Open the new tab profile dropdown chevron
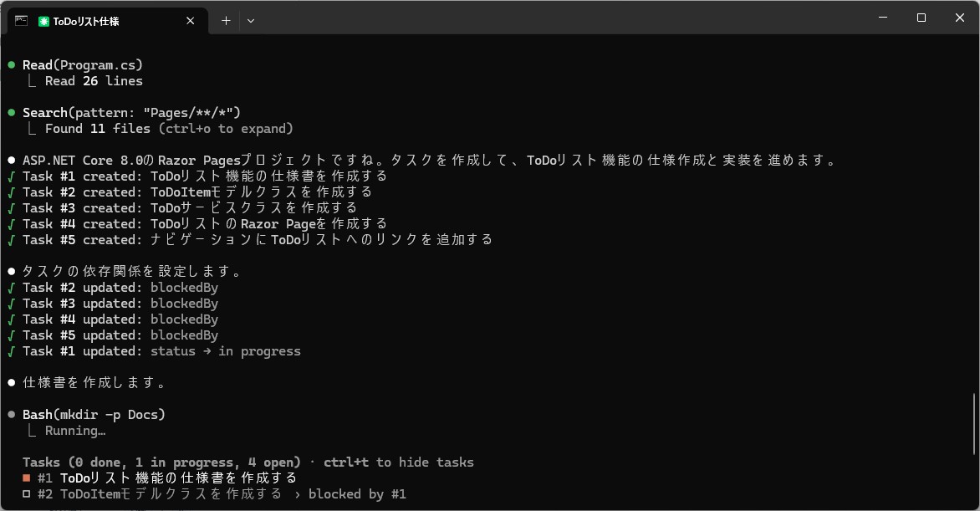 coord(251,21)
